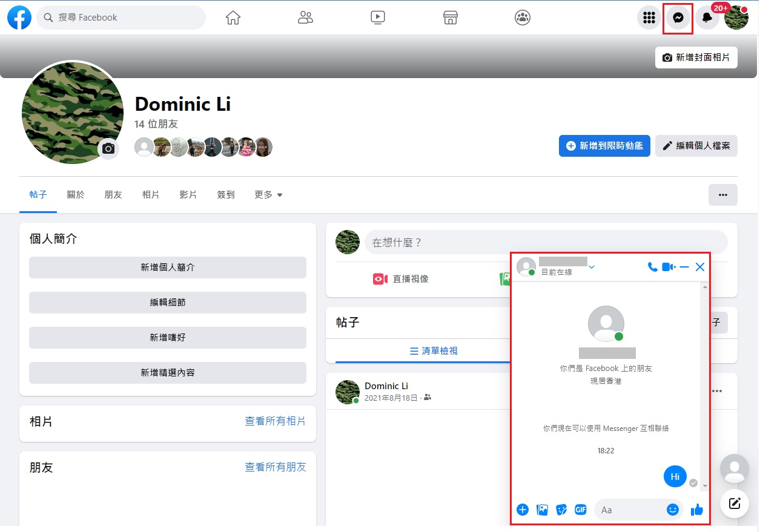The height and width of the screenshot is (532, 760).
Task: Switch to the 簽到 tab
Action: point(226,195)
